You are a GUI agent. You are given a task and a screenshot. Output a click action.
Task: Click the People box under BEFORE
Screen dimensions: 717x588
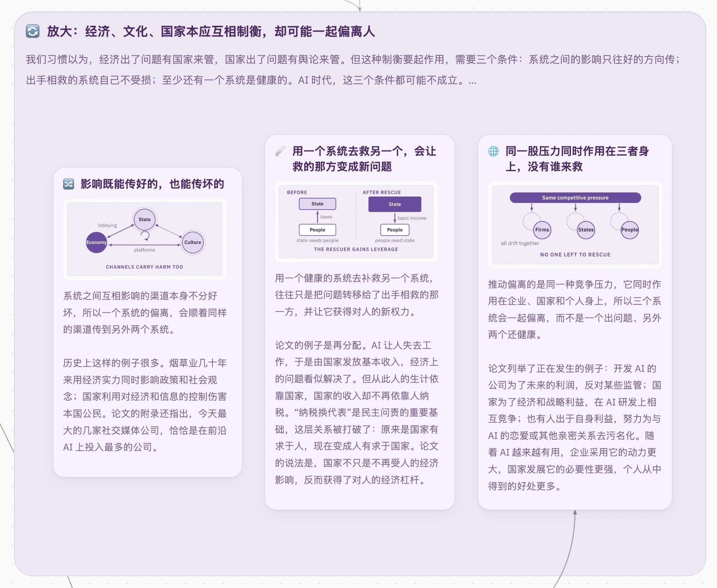click(317, 230)
